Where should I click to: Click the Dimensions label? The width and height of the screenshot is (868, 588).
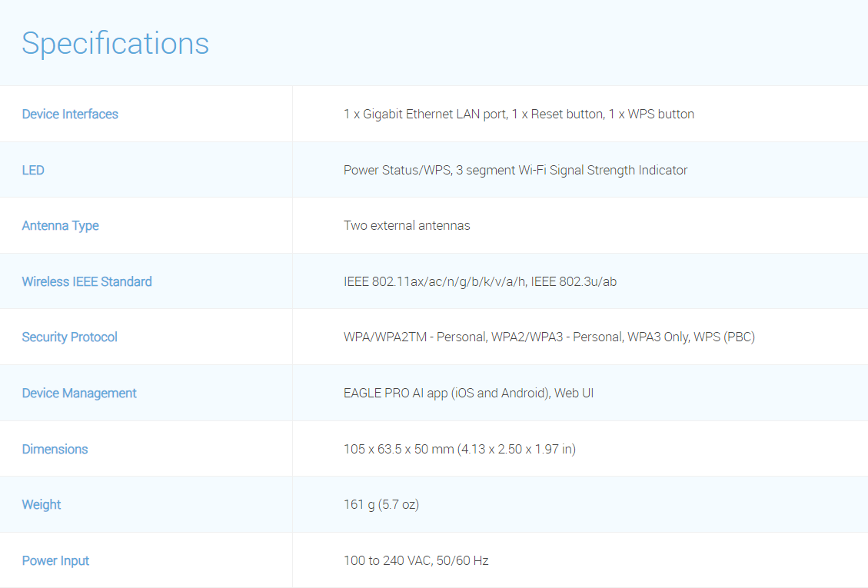click(x=55, y=449)
